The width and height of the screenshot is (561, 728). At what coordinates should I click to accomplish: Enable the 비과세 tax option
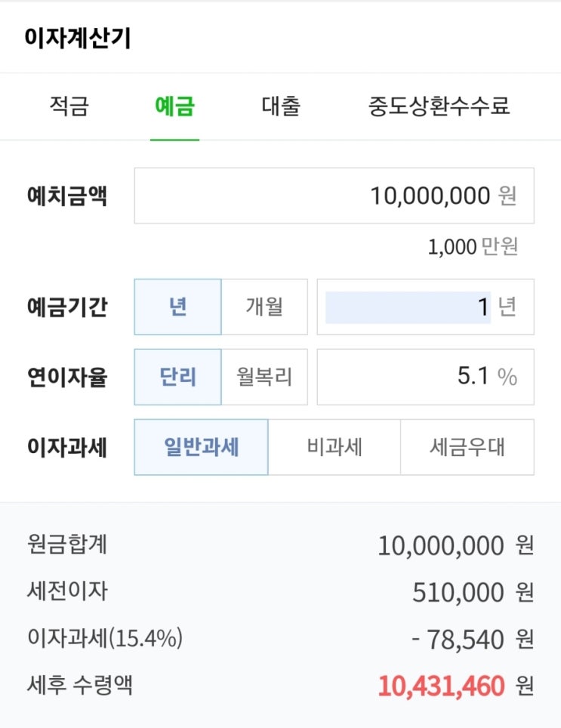334,447
